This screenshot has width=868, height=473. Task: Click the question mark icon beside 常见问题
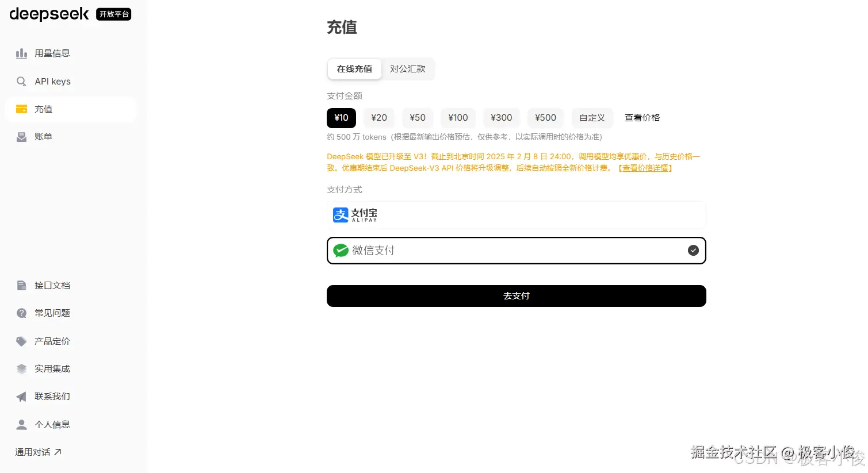tap(21, 313)
